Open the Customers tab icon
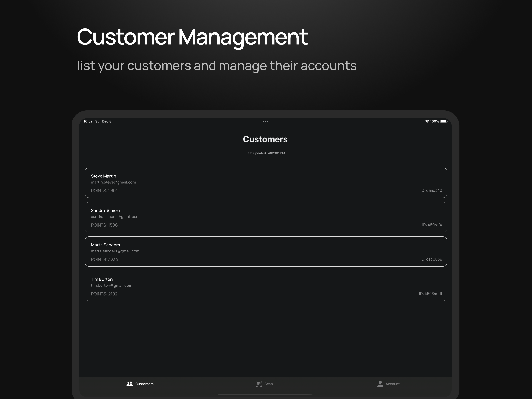The width and height of the screenshot is (532, 399). click(x=130, y=384)
